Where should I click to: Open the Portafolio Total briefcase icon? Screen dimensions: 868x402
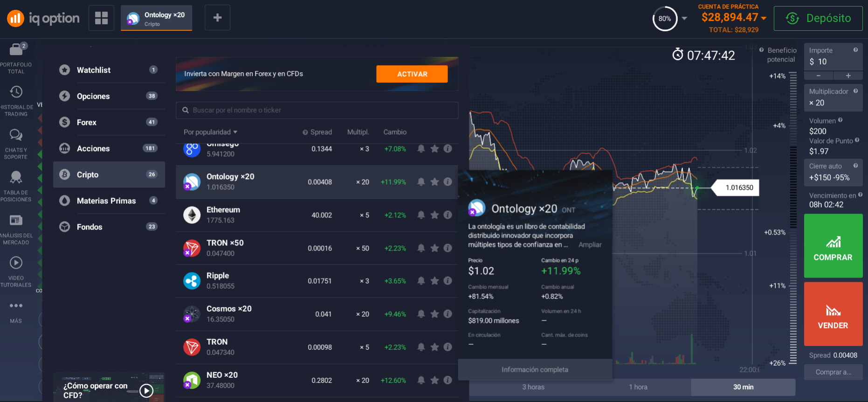click(16, 49)
